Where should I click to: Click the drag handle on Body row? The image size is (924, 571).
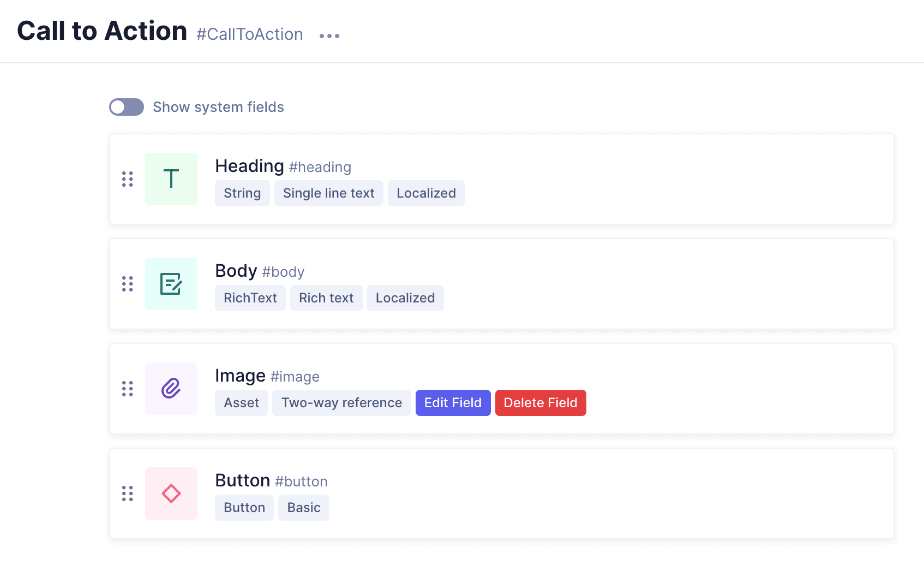click(127, 284)
